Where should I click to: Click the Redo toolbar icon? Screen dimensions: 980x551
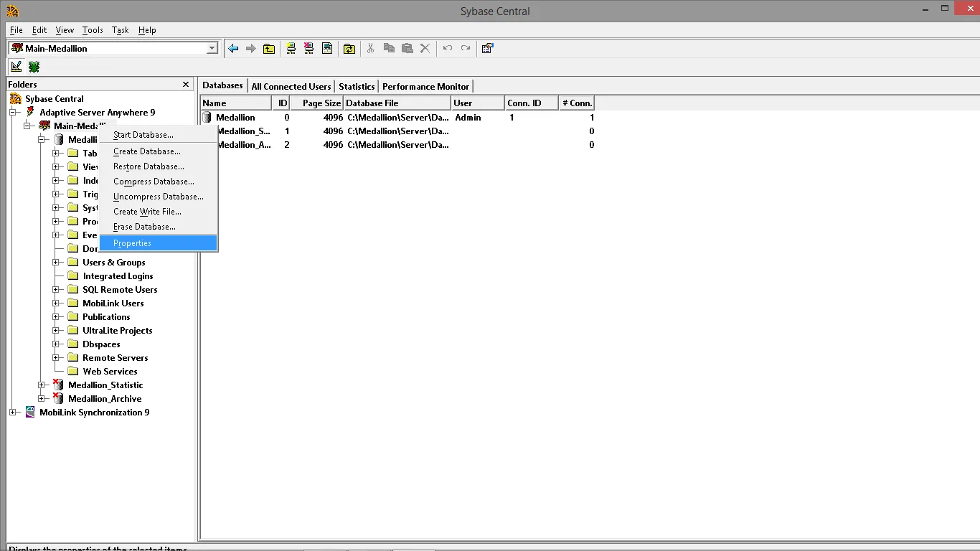pos(465,49)
